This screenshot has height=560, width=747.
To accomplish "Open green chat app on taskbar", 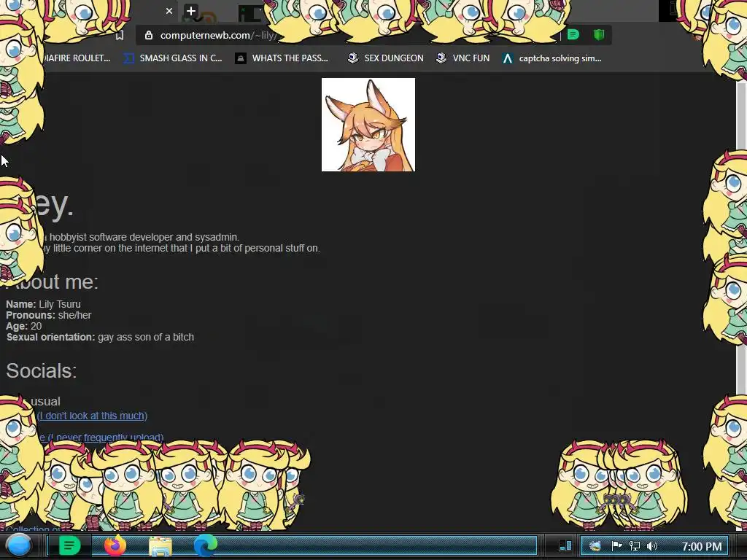I will tap(69, 545).
